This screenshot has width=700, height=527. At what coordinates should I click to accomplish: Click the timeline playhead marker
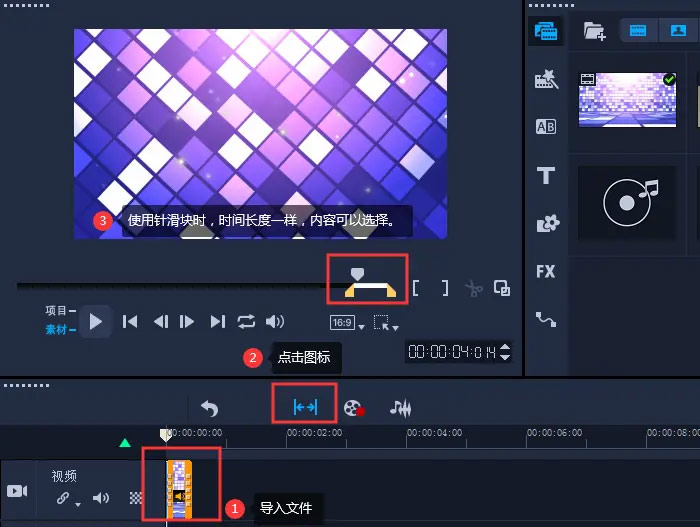166,435
